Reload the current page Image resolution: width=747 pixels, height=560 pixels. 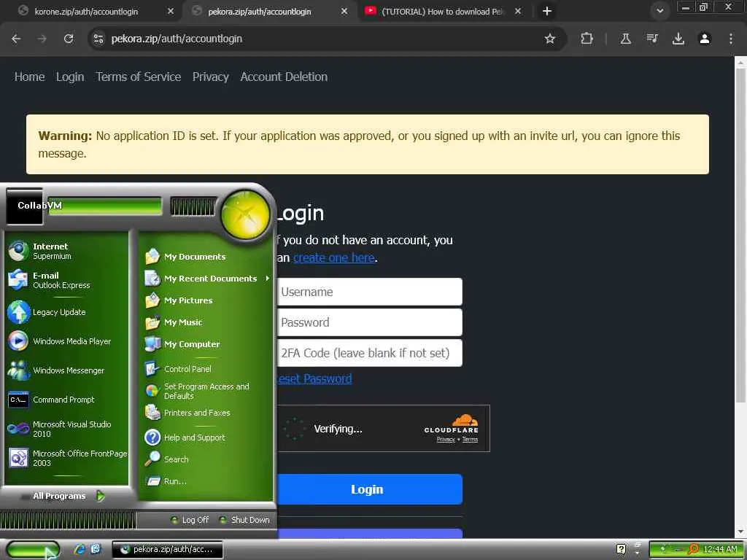click(69, 39)
